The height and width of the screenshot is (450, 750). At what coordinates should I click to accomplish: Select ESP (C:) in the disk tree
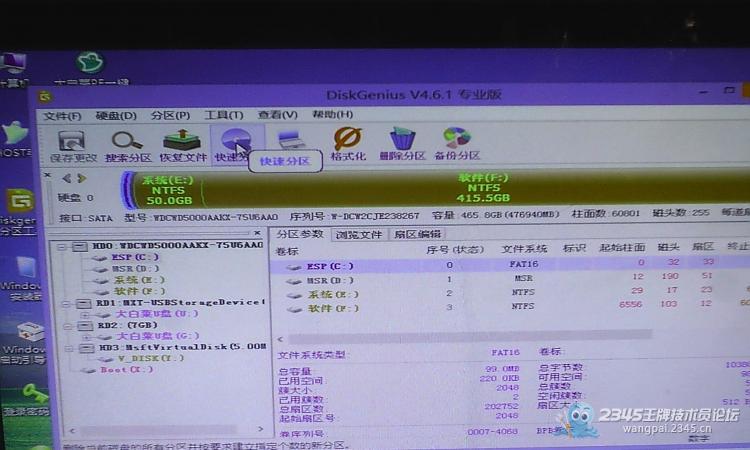pyautogui.click(x=135, y=257)
